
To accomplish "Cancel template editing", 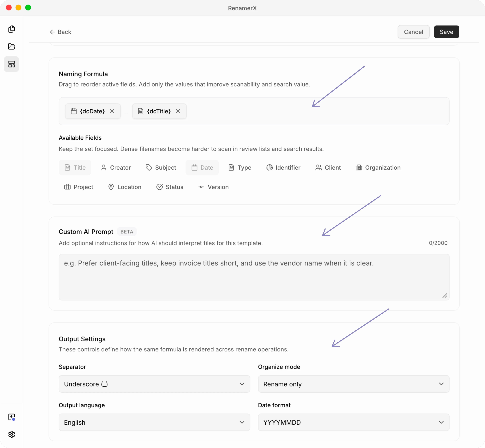I will pyautogui.click(x=414, y=32).
